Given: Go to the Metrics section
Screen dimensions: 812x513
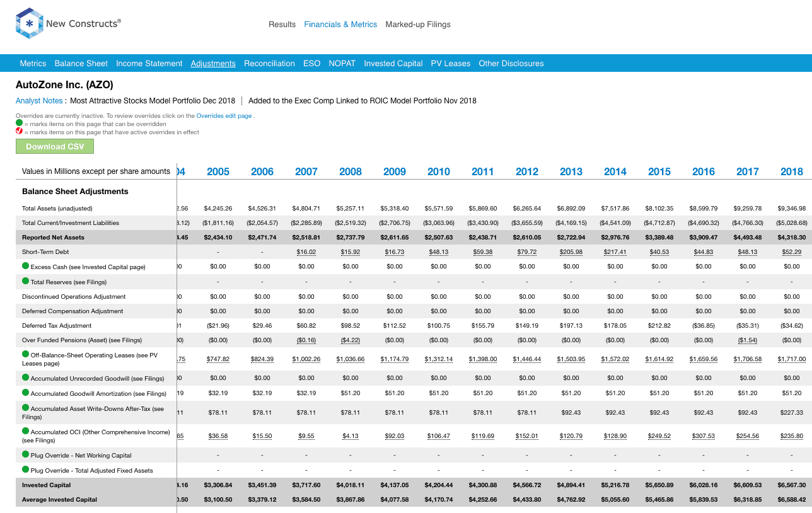Looking at the screenshot, I should point(33,64).
